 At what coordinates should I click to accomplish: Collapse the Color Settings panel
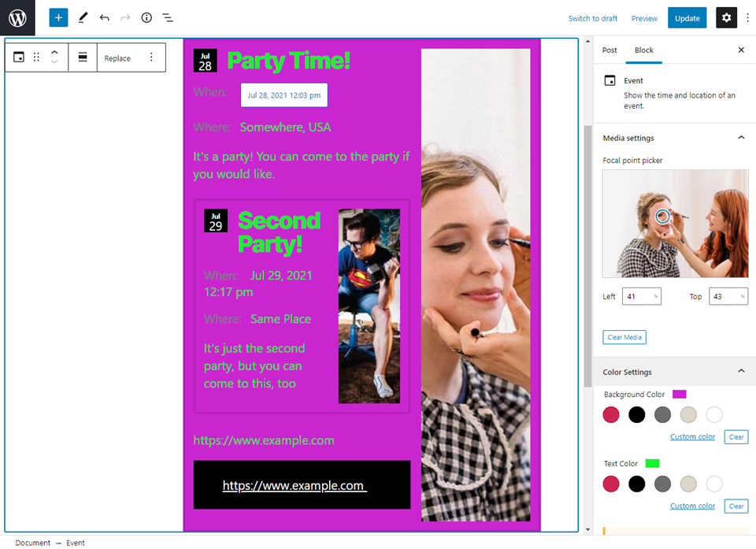pyautogui.click(x=740, y=372)
